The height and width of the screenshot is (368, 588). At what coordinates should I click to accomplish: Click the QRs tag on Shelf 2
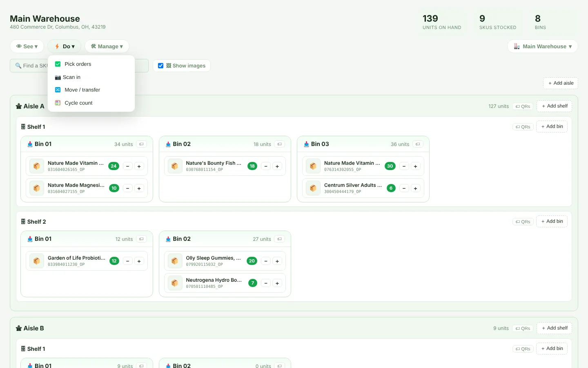(523, 222)
